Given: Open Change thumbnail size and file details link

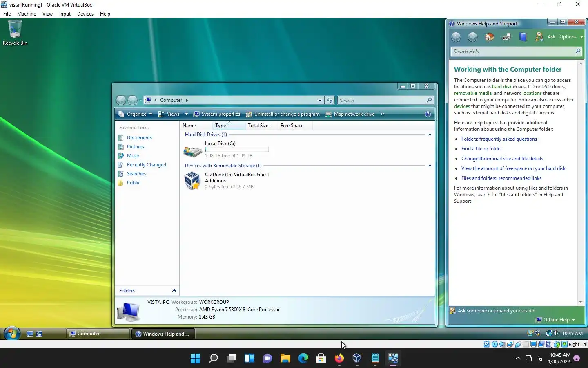Looking at the screenshot, I should 502,159.
